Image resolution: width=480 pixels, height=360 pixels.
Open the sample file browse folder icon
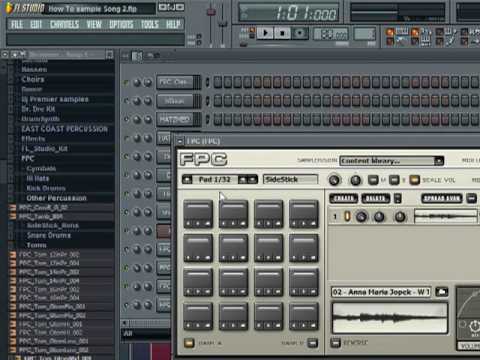pyautogui.click(x=442, y=292)
